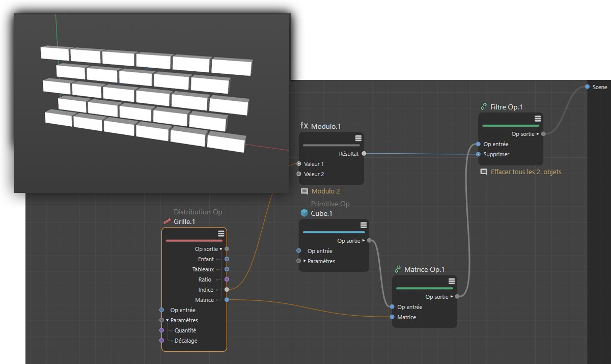Click the Supprimer input port on Filtre Op.1

coord(478,154)
